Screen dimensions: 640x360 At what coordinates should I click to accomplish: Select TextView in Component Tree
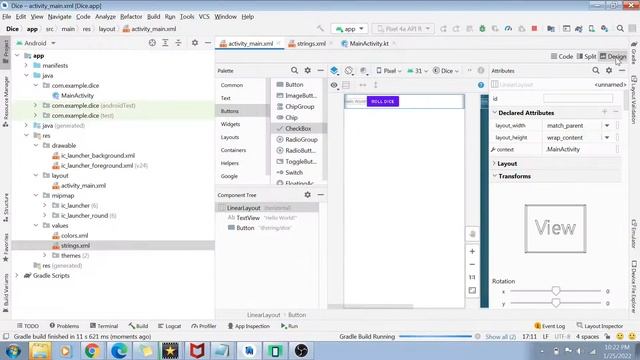click(248, 218)
